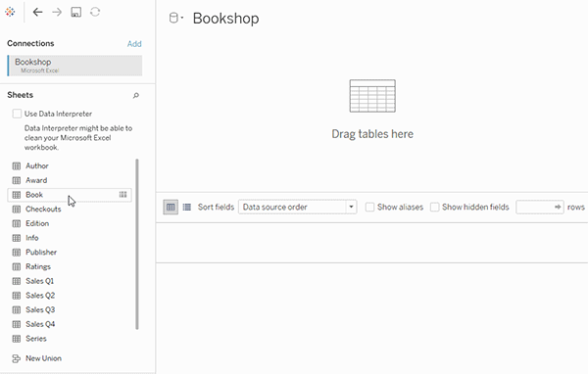Select the Book sheet name

34,195
